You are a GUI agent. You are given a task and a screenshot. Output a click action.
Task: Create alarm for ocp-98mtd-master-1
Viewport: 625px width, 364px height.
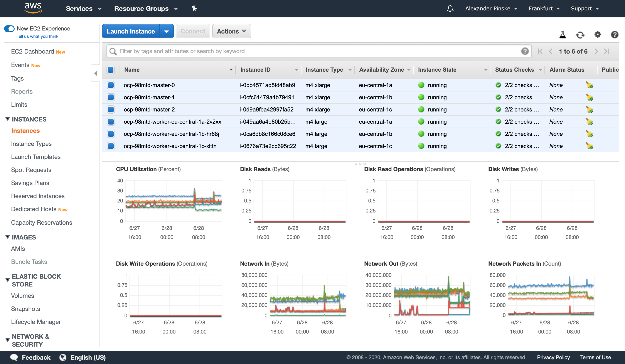(x=589, y=97)
